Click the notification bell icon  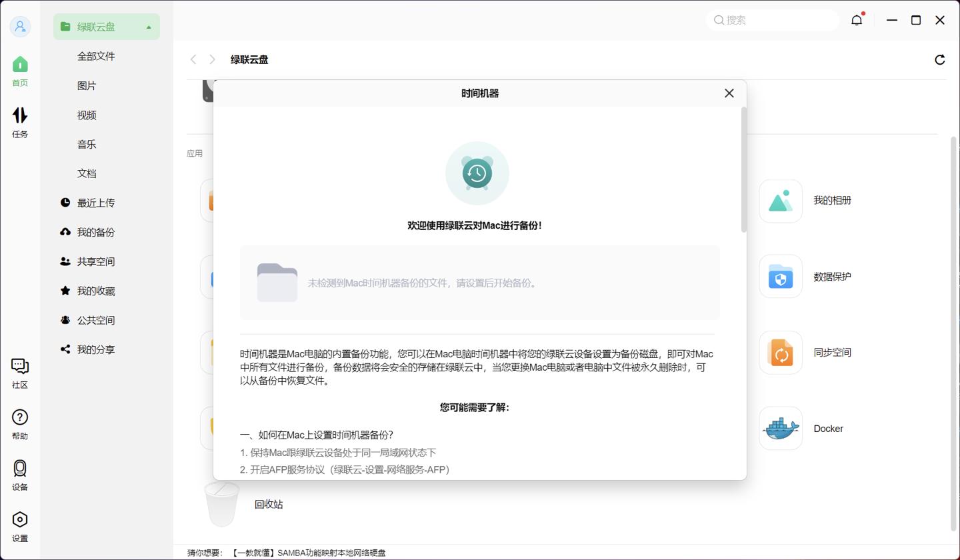[x=856, y=20]
